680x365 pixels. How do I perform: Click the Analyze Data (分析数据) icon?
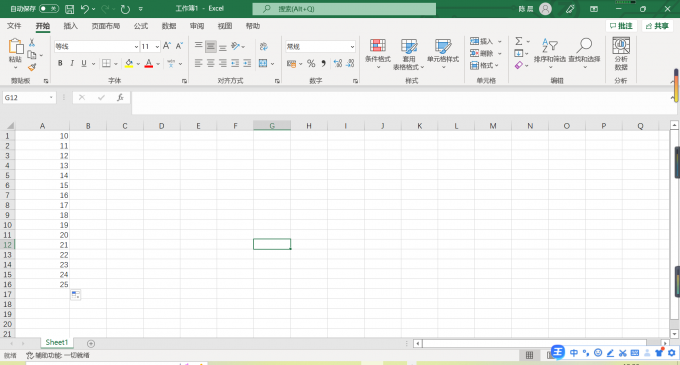621,53
